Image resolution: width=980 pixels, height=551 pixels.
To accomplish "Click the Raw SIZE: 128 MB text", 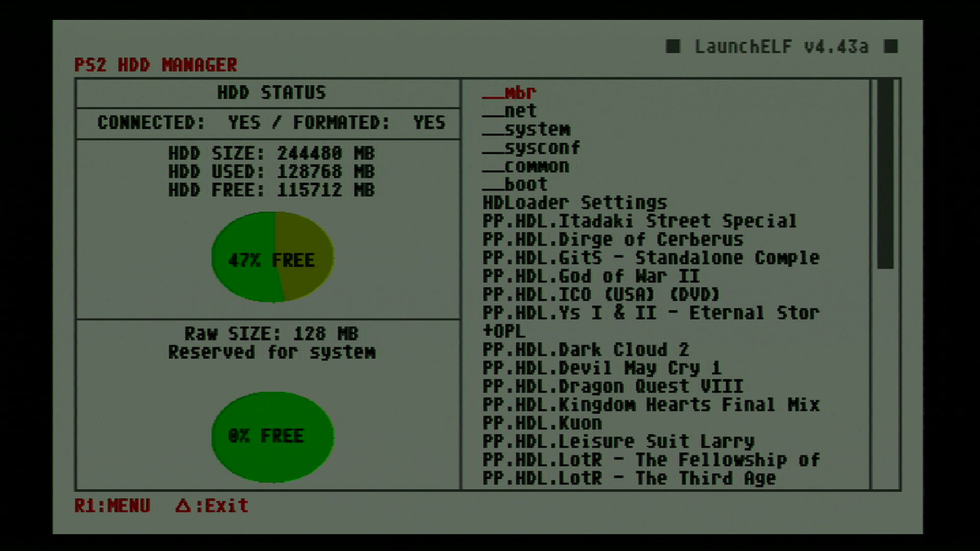I will click(272, 334).
